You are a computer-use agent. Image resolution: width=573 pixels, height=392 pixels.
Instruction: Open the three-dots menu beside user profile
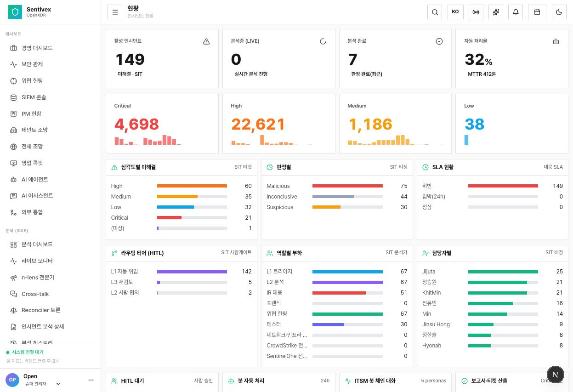coord(91,380)
